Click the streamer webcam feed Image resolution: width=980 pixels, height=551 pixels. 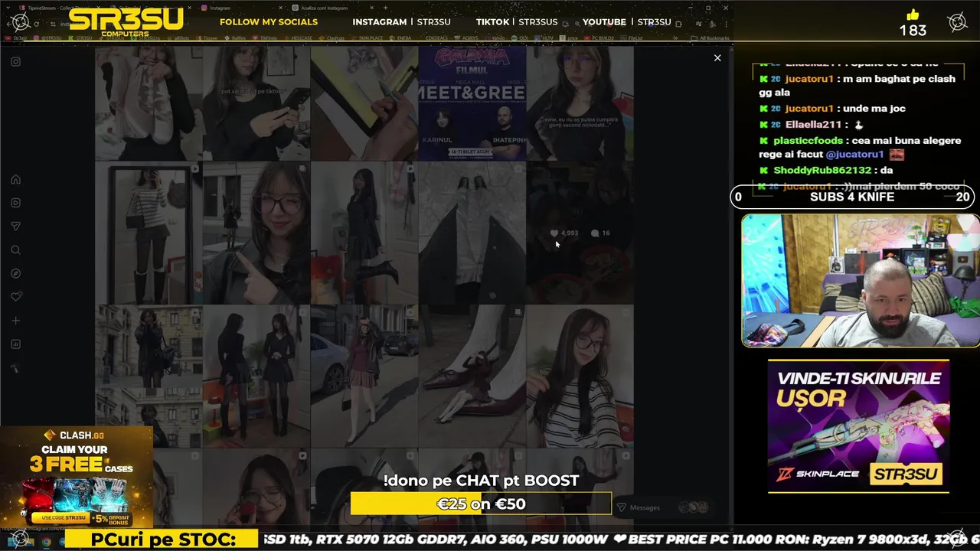(860, 281)
